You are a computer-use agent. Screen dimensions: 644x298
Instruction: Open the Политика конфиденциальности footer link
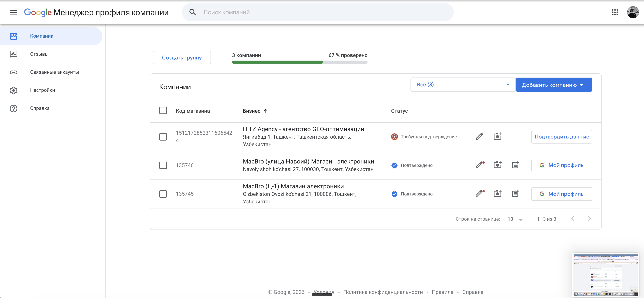pos(383,292)
